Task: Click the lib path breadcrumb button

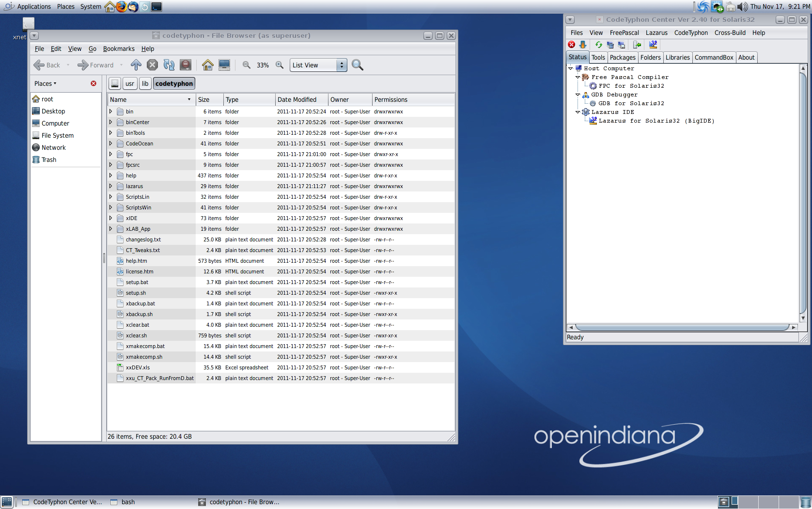Action: [x=145, y=83]
